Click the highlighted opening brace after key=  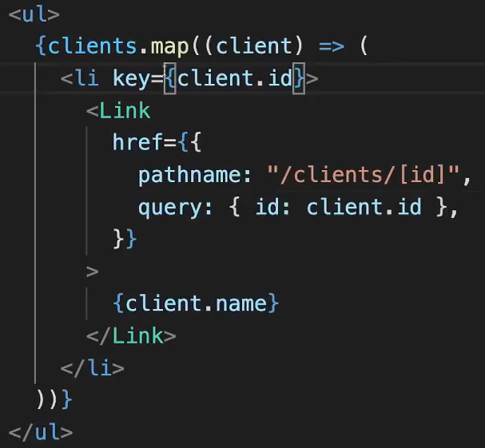coord(169,78)
